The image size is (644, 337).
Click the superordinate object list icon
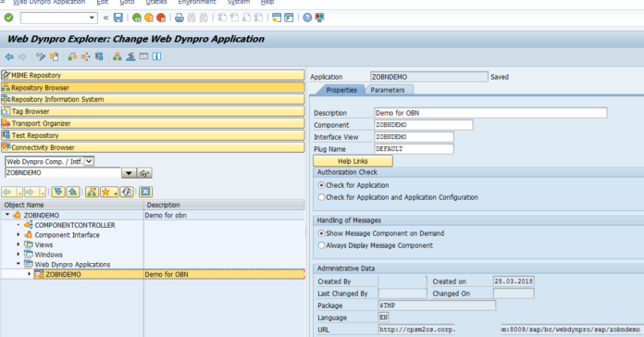(x=92, y=192)
